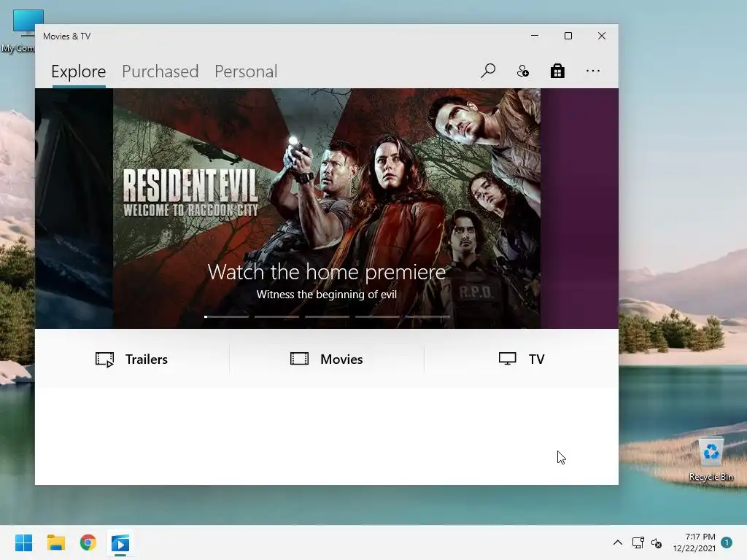Expand the hidden system tray icons chevron

click(x=617, y=542)
